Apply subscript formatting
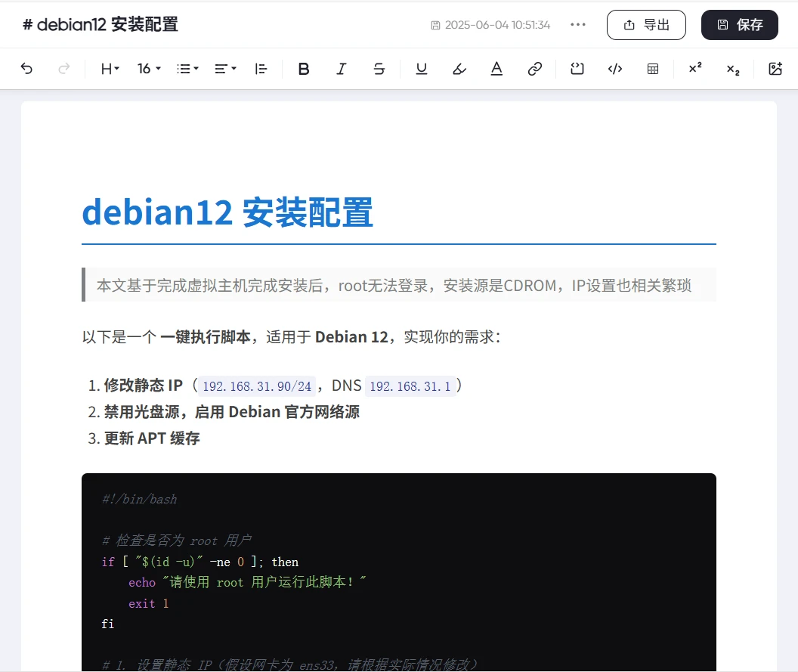The image size is (798, 672). tap(733, 70)
